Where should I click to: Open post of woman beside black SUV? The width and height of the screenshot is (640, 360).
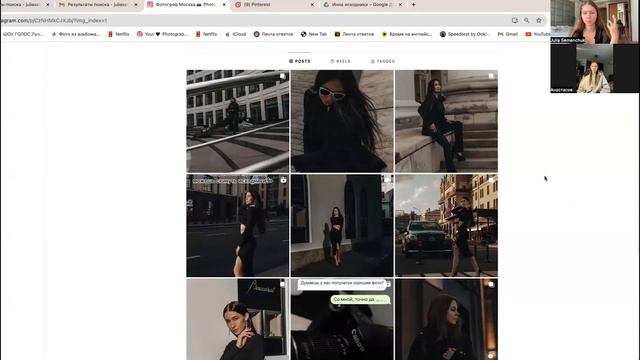click(447, 226)
